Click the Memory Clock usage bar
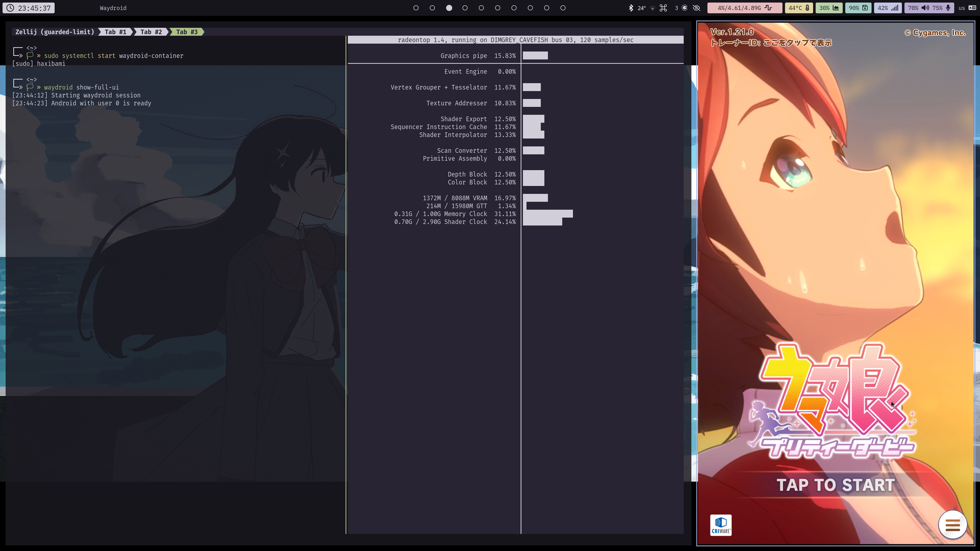Viewport: 980px width, 551px height. point(548,214)
